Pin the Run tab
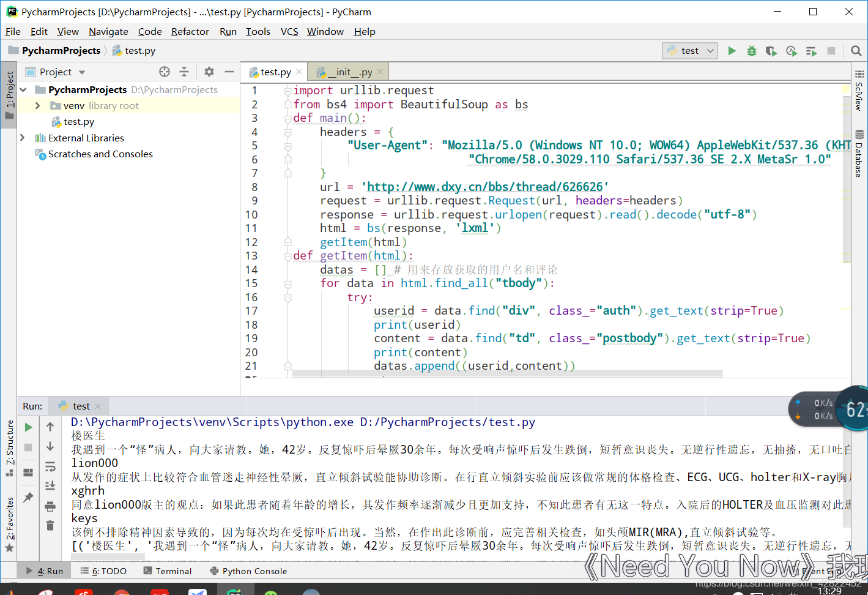This screenshot has height=595, width=868. [28, 498]
